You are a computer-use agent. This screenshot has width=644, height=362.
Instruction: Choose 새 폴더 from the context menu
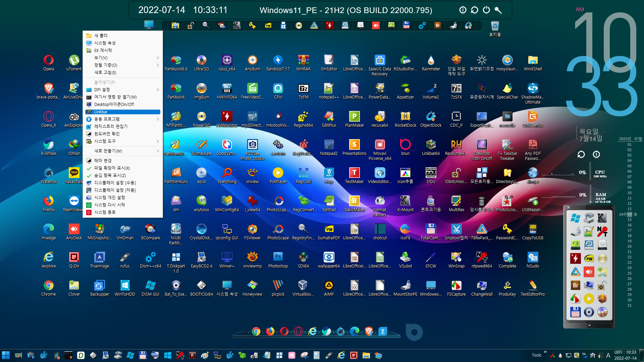[123, 36]
